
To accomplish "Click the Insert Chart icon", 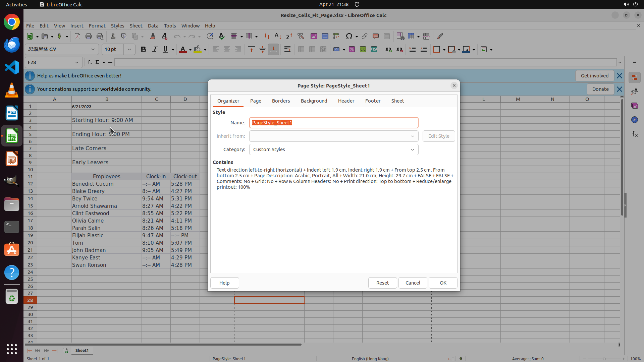I will coord(325,36).
